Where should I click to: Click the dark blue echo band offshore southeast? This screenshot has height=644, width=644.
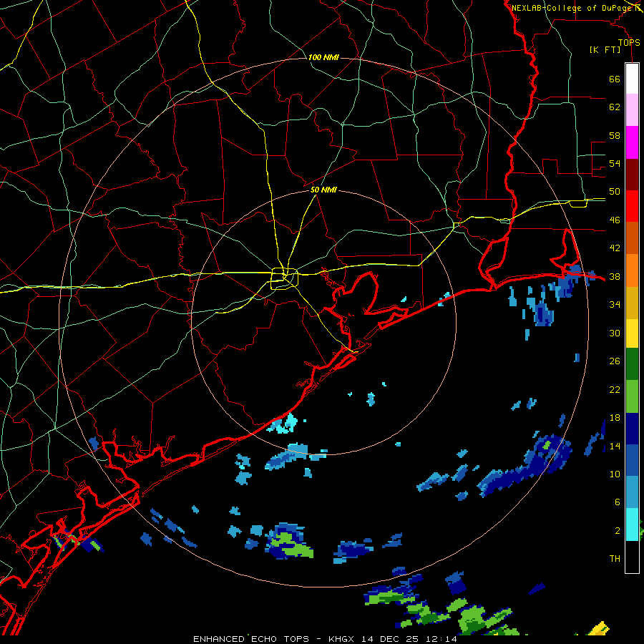(526, 466)
